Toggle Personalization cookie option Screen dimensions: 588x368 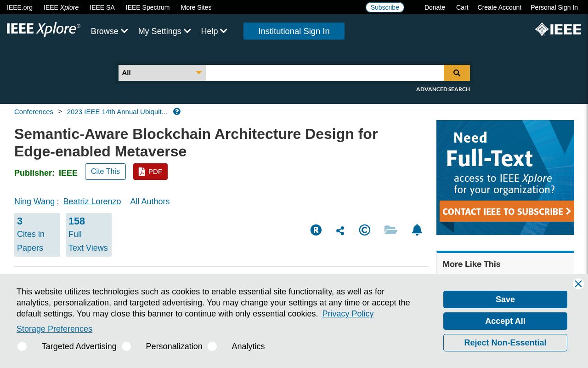tap(126, 346)
